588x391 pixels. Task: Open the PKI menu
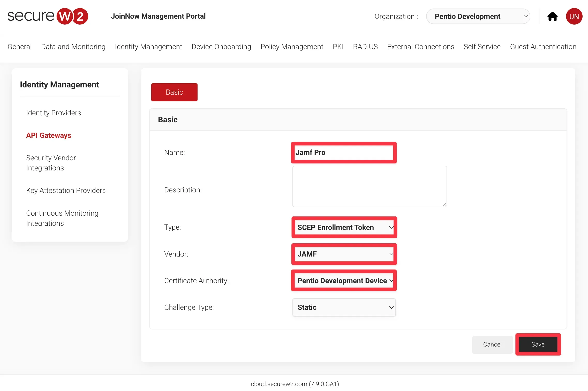[x=338, y=47]
